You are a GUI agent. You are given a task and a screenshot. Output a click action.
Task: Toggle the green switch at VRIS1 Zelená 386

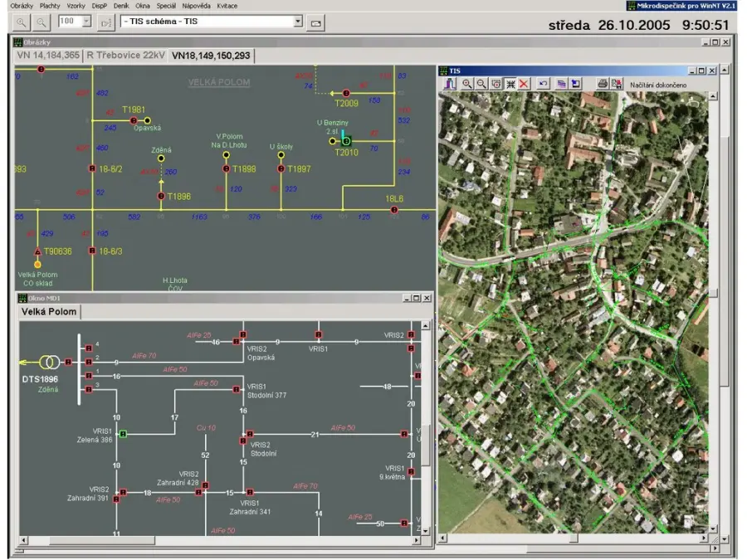point(123,434)
